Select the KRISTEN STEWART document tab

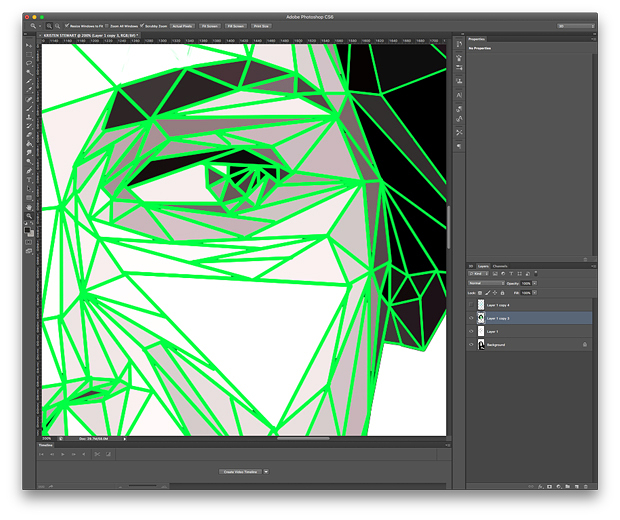[90, 36]
